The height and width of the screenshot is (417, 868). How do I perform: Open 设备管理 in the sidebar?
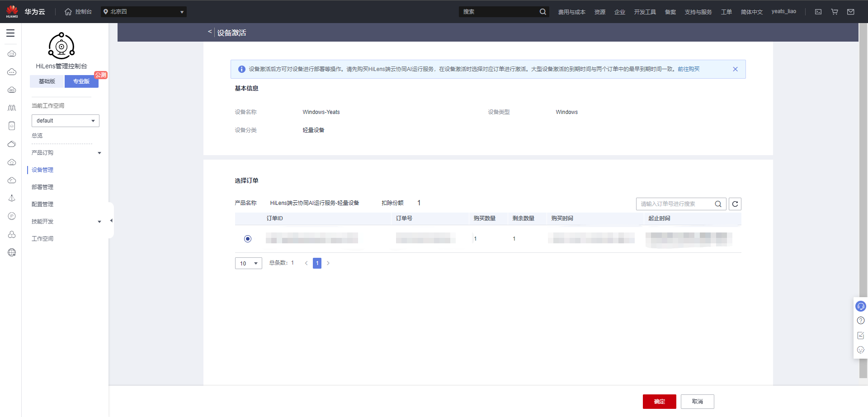(42, 170)
